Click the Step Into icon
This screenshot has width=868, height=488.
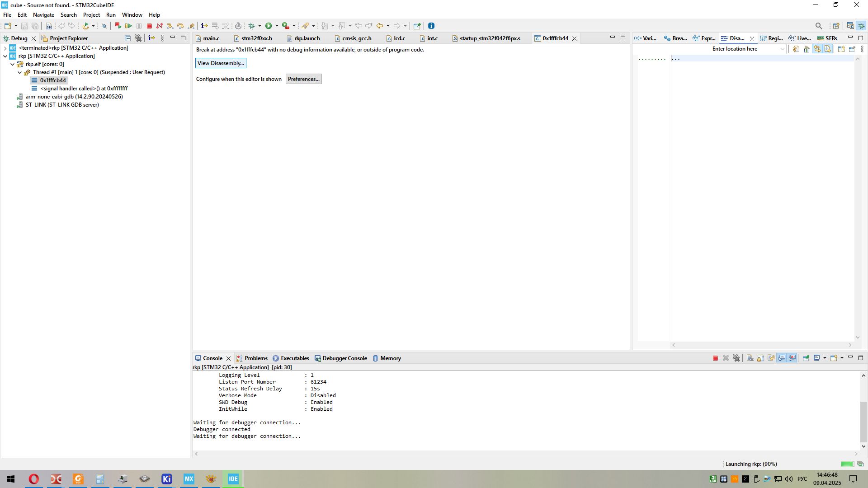170,26
